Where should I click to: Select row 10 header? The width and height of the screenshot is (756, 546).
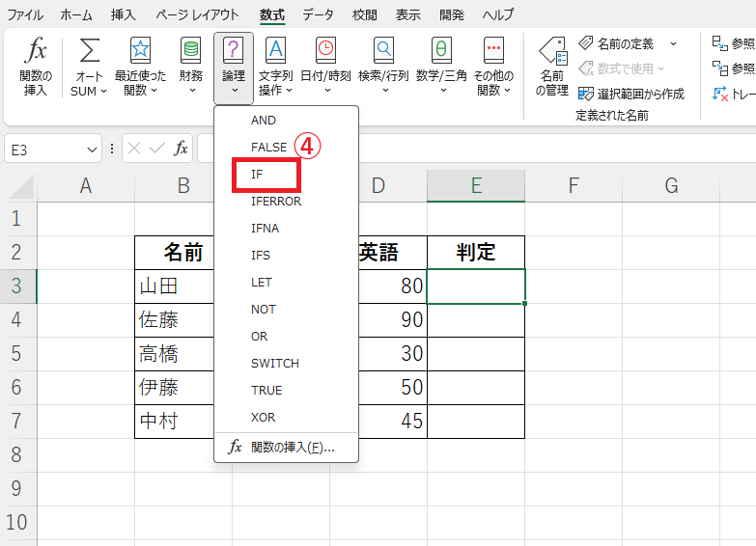pyautogui.click(x=17, y=523)
